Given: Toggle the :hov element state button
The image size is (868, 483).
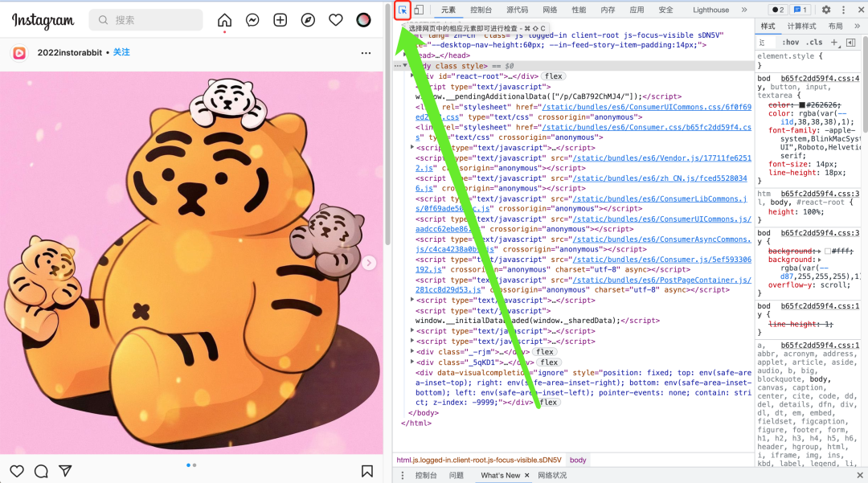Looking at the screenshot, I should tap(791, 42).
